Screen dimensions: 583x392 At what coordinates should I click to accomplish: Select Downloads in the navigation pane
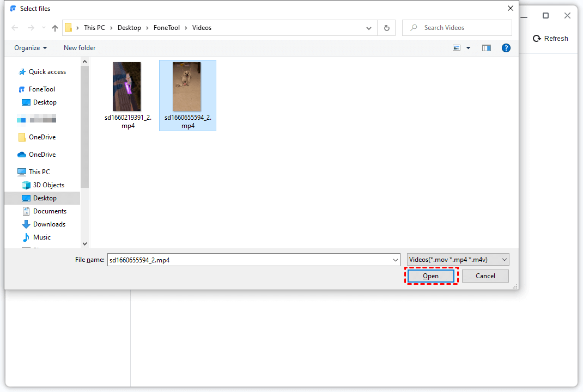point(49,224)
